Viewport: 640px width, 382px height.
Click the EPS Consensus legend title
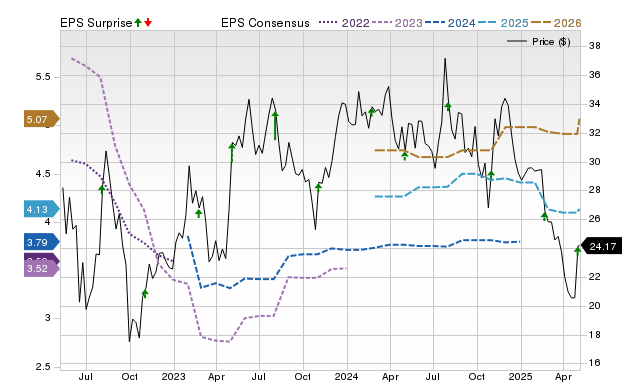[265, 23]
